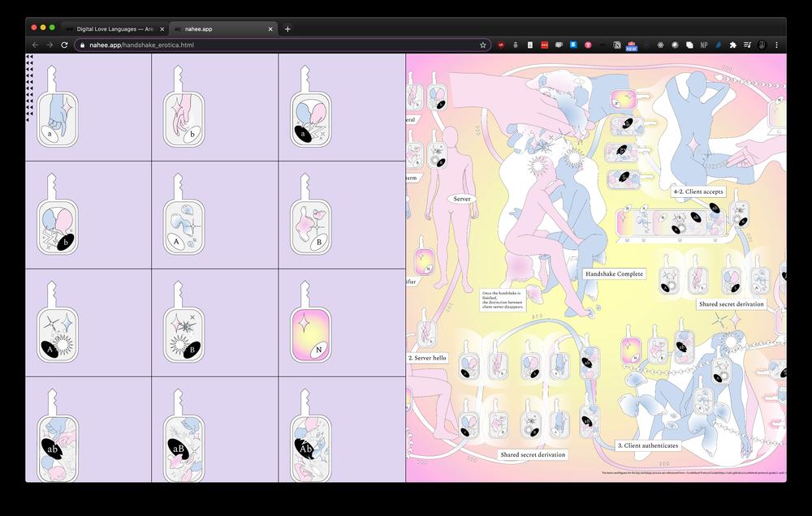Click the extension with NEW badge
This screenshot has height=516, width=812.
631,46
